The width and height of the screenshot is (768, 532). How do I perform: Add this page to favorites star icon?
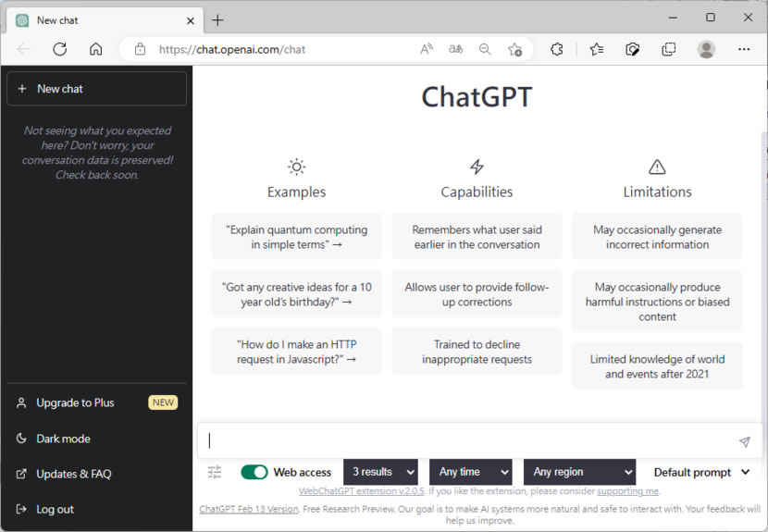click(x=514, y=49)
